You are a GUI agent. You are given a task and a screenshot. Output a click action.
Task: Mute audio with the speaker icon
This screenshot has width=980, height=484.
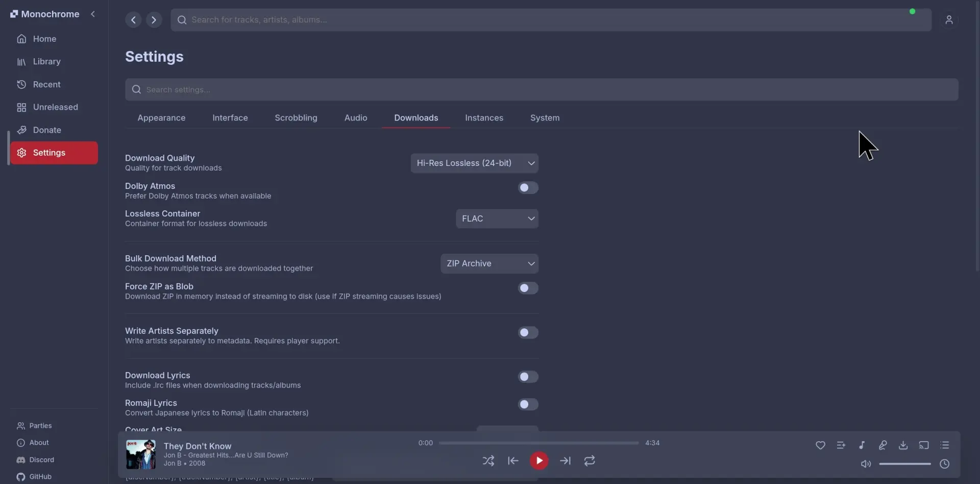[866, 464]
